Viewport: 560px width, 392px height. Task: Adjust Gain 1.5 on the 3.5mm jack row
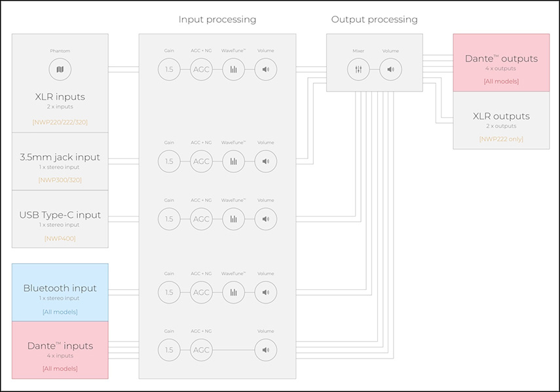point(169,161)
